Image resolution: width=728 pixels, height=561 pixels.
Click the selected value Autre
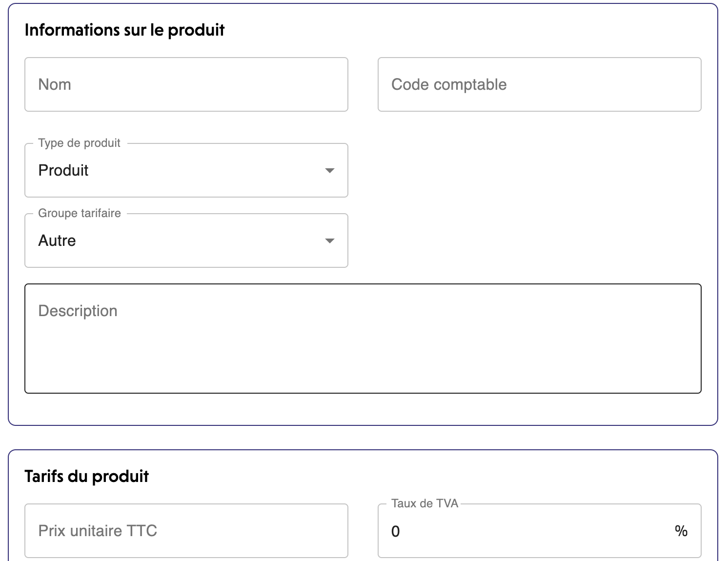[x=57, y=240]
